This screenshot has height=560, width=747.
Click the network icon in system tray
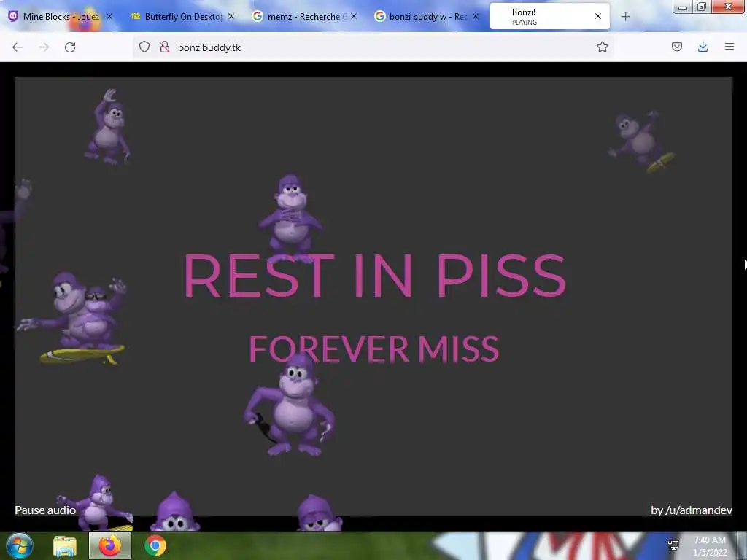(673, 545)
